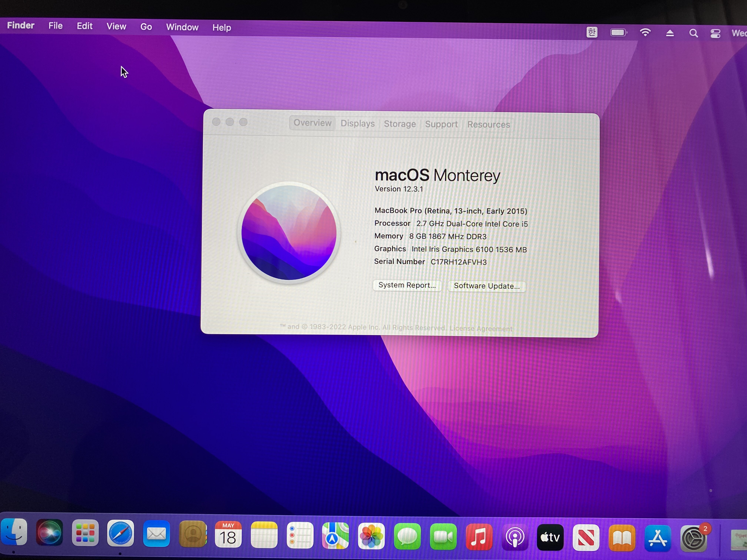Open the Edit menu
The image size is (747, 560).
click(x=84, y=26)
